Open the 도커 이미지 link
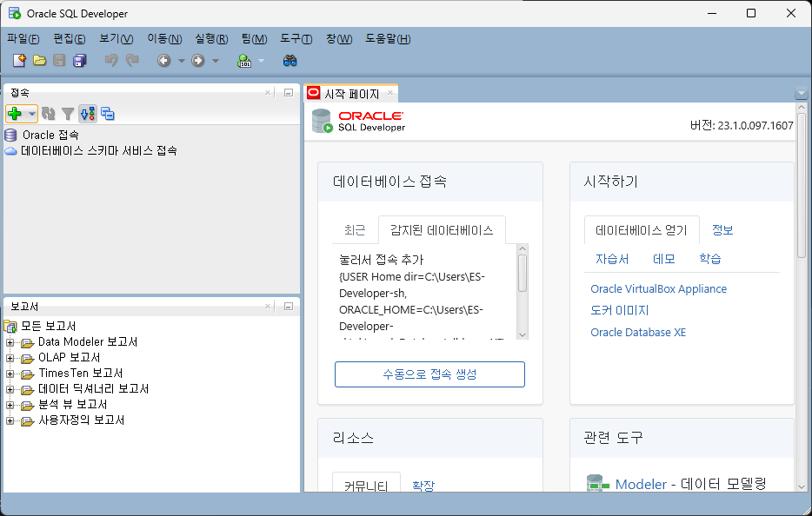Image resolution: width=812 pixels, height=516 pixels. (619, 310)
